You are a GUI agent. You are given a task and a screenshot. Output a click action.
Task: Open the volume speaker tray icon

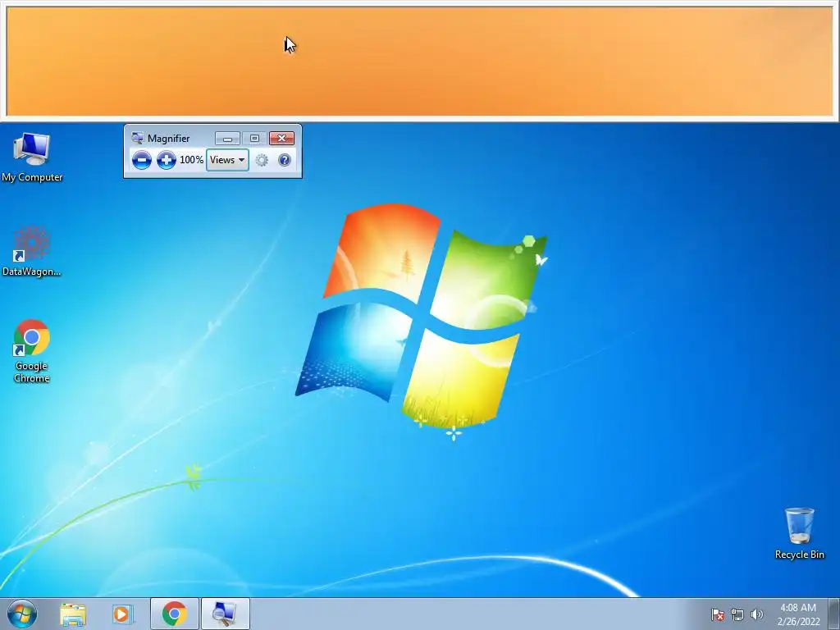coord(756,614)
